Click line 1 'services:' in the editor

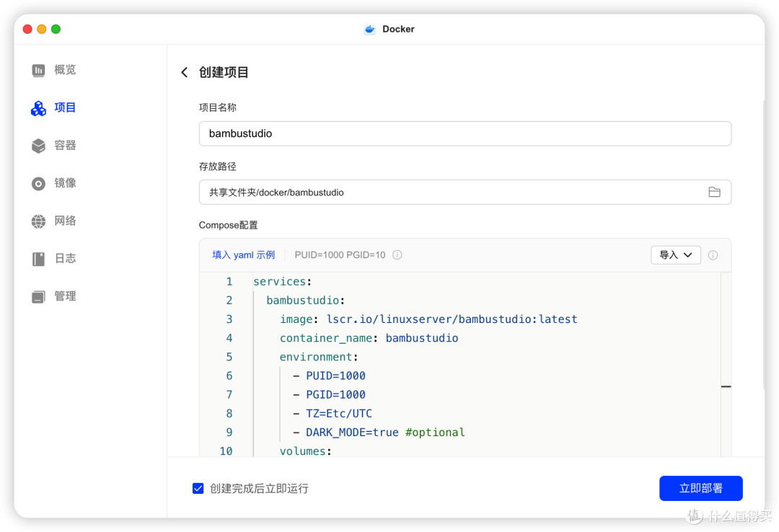click(x=282, y=282)
